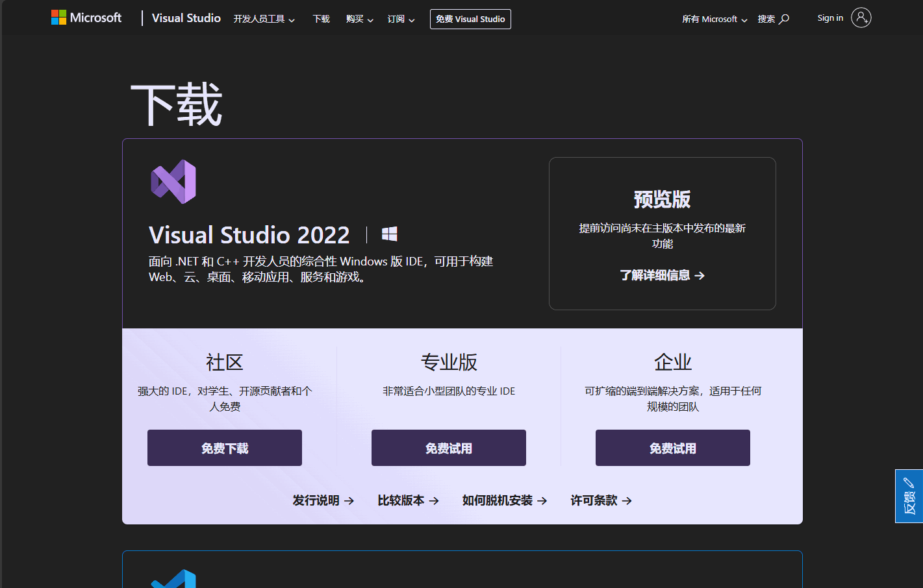Viewport: 923px width, 588px height.
Task: Open the 如何脱机安装 link
Action: point(505,500)
